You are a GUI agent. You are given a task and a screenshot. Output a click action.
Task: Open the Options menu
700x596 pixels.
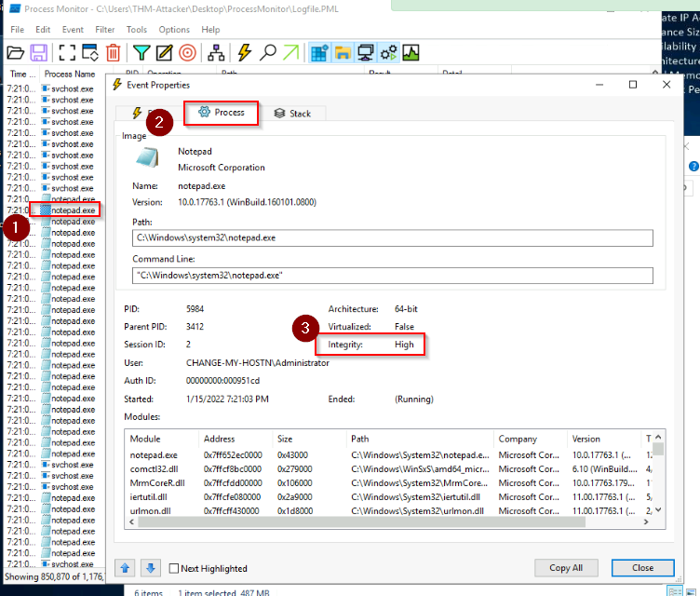(x=174, y=30)
